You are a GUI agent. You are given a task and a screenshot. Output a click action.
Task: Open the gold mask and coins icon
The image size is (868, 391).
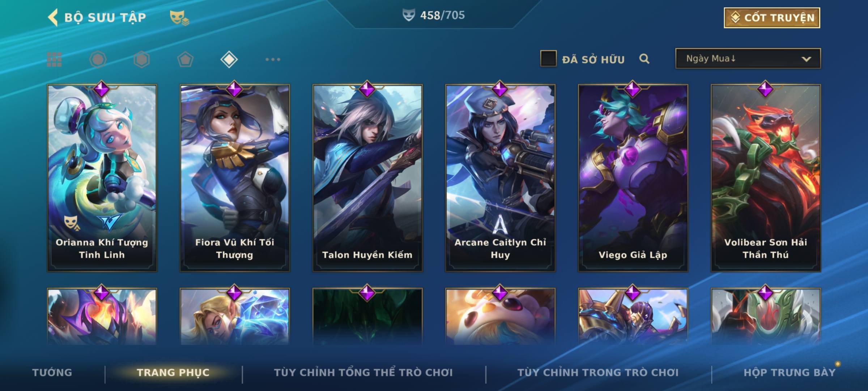click(x=179, y=18)
